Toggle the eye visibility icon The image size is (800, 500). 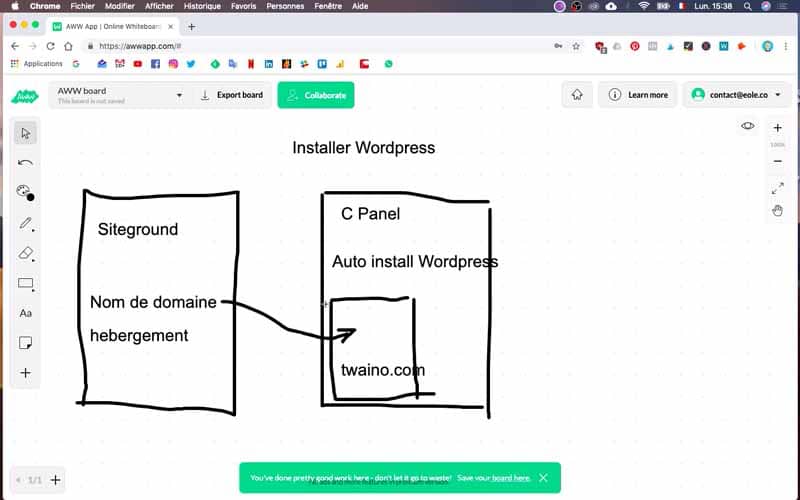pos(747,126)
